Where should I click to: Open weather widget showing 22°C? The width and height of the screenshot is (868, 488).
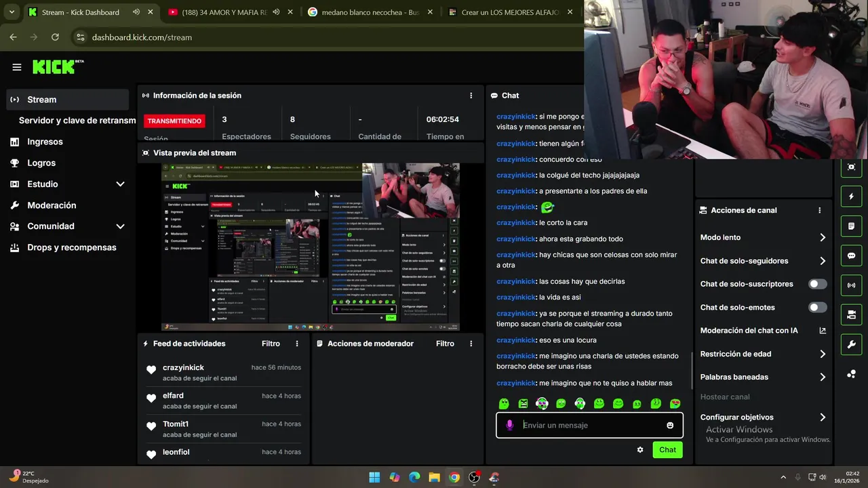pyautogui.click(x=28, y=477)
